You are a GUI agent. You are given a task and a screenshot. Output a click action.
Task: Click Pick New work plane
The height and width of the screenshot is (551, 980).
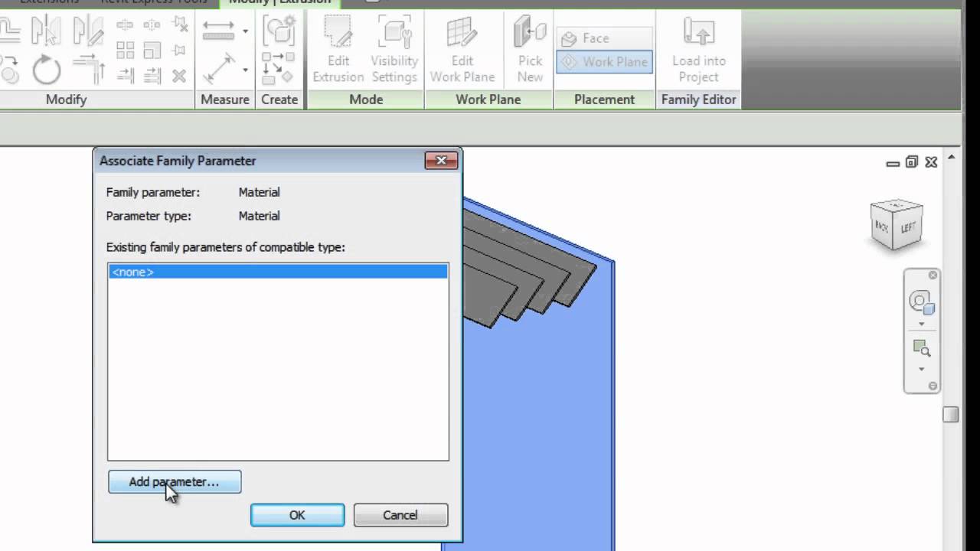530,50
